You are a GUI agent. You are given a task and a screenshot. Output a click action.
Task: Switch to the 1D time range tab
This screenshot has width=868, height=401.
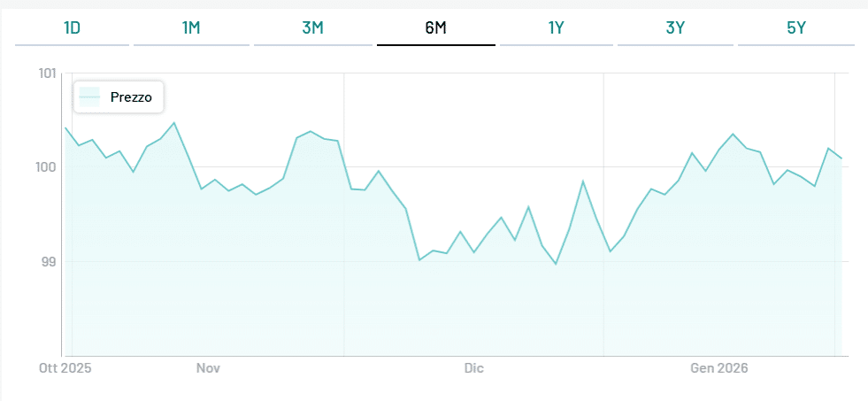pos(73,27)
